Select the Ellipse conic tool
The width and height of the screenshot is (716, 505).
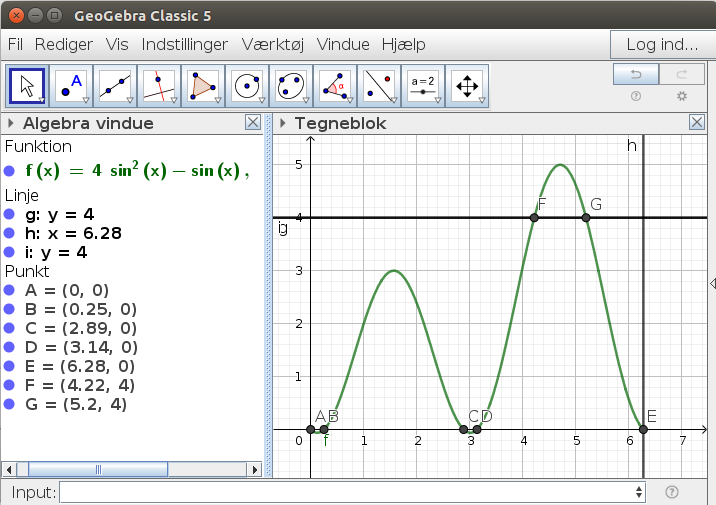coord(291,86)
